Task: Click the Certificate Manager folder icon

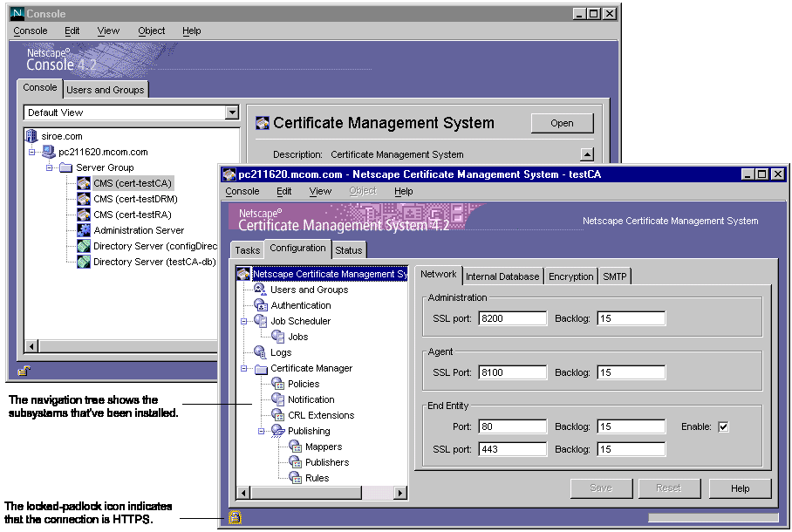Action: pos(261,368)
